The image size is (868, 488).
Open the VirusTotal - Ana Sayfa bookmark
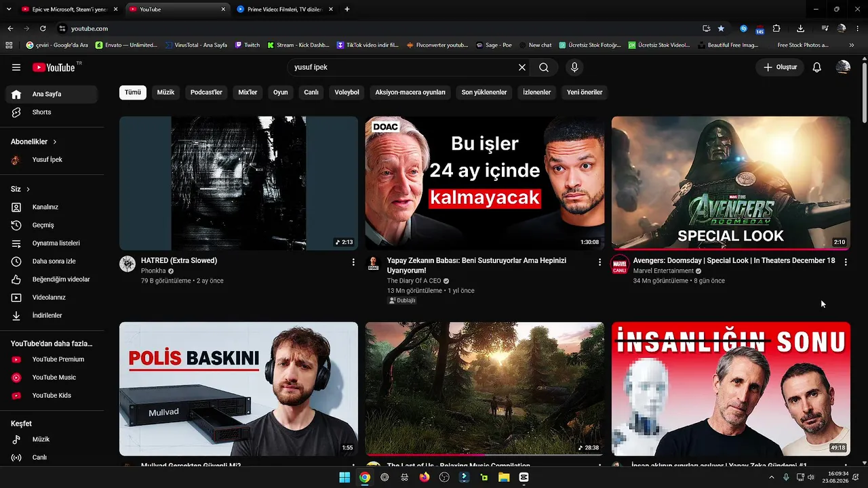click(195, 45)
